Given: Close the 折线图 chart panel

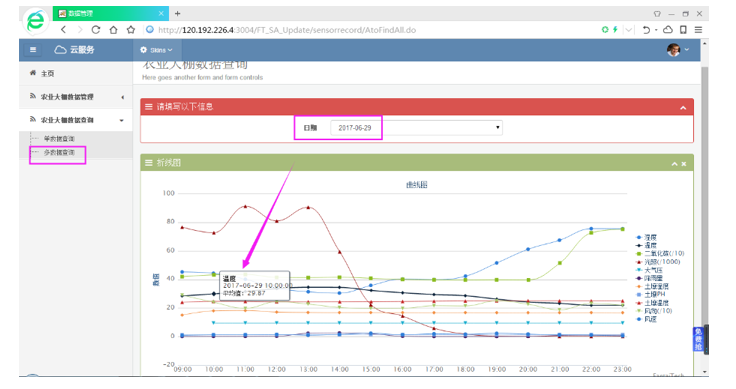Looking at the screenshot, I should coord(684,164).
